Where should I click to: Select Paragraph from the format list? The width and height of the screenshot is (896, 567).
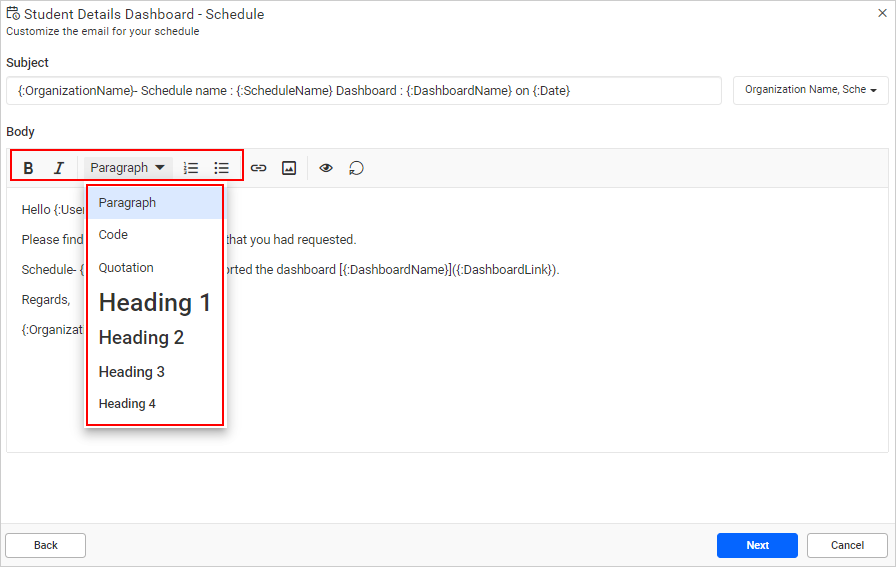[155, 203]
